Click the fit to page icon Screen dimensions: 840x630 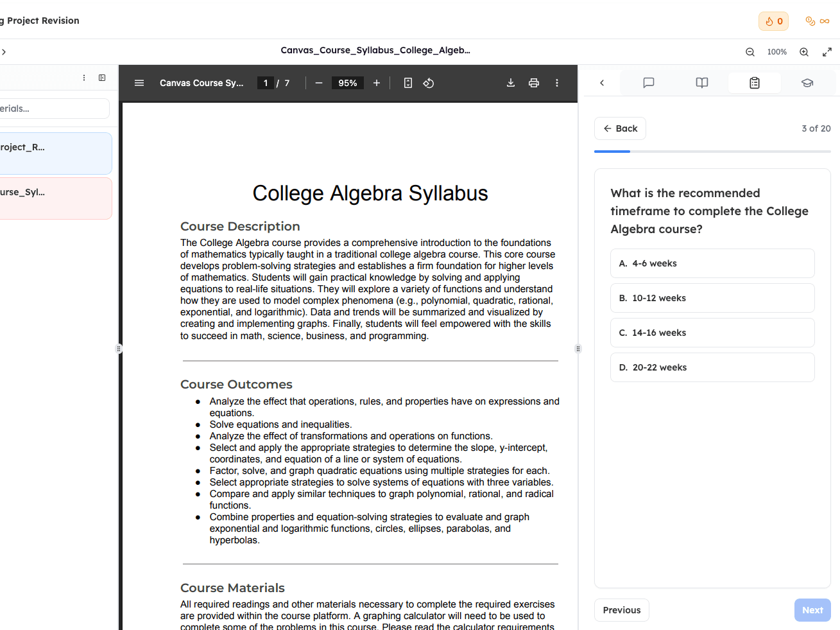[x=408, y=83]
